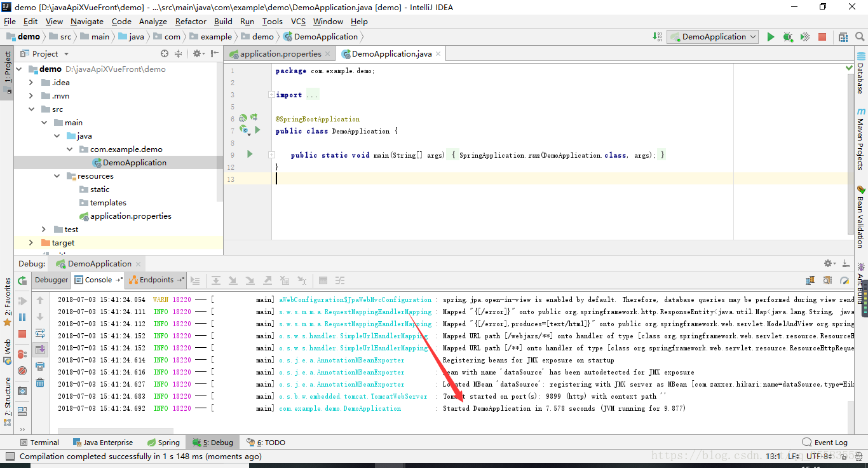This screenshot has width=868, height=468.
Task: Click Show Execution Point icon in debug toolbar
Action: pyautogui.click(x=195, y=280)
